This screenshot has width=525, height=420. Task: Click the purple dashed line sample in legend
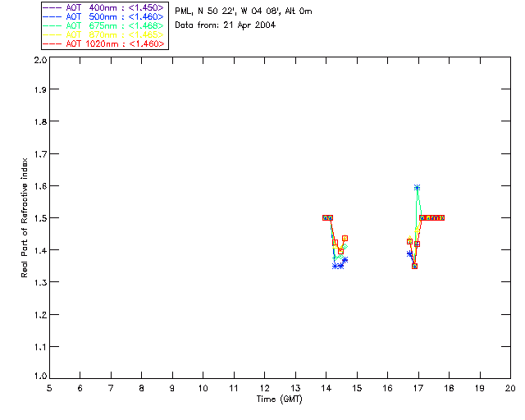pos(52,7)
